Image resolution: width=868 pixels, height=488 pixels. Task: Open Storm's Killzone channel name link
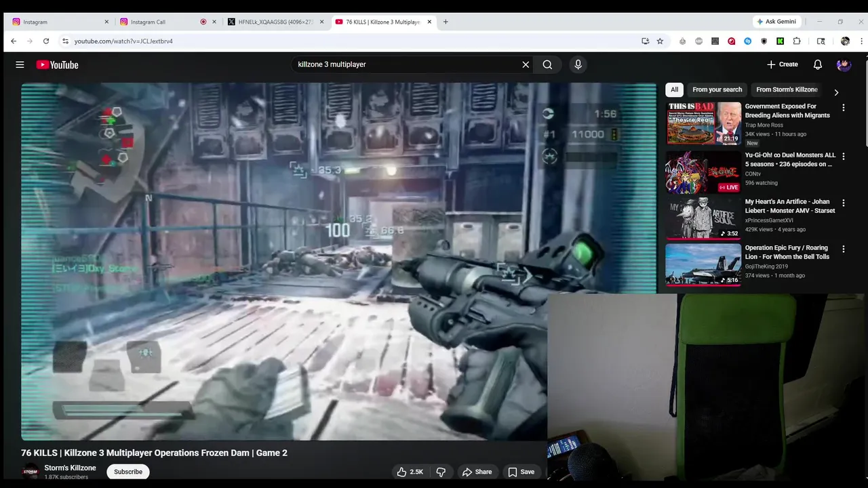pos(70,468)
